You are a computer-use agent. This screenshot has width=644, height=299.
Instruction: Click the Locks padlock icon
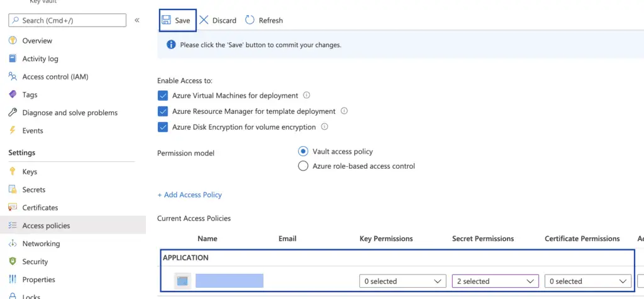[x=13, y=296]
